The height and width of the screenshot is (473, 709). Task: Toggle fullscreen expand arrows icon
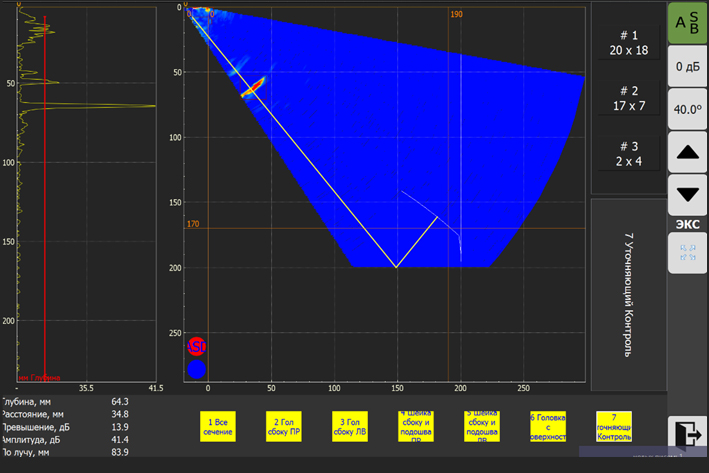(x=687, y=253)
